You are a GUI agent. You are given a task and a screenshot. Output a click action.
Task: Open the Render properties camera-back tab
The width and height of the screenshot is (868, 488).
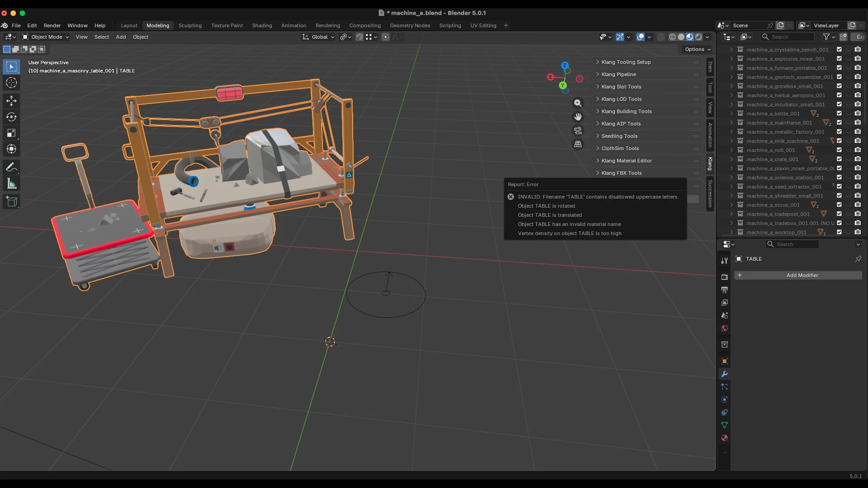(724, 277)
